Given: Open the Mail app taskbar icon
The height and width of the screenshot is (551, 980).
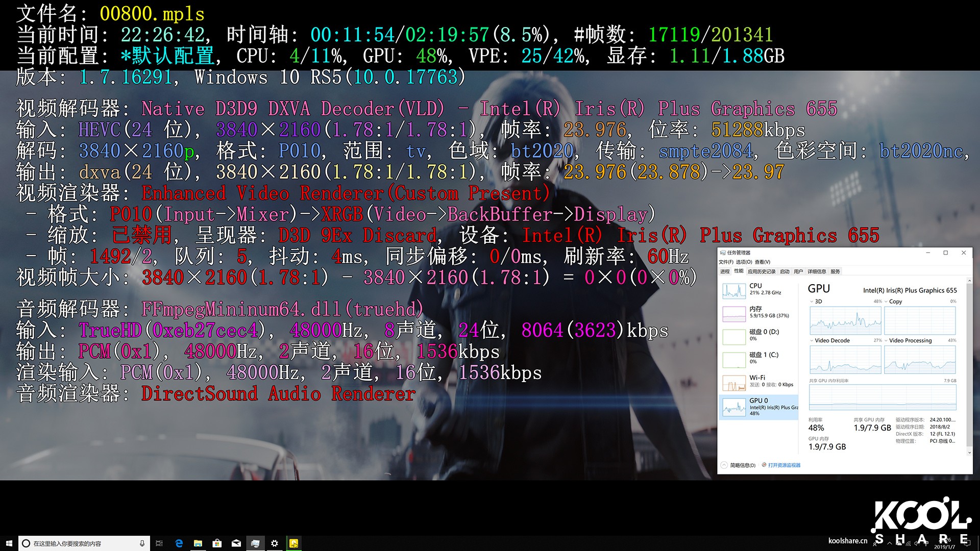Looking at the screenshot, I should pos(236,543).
